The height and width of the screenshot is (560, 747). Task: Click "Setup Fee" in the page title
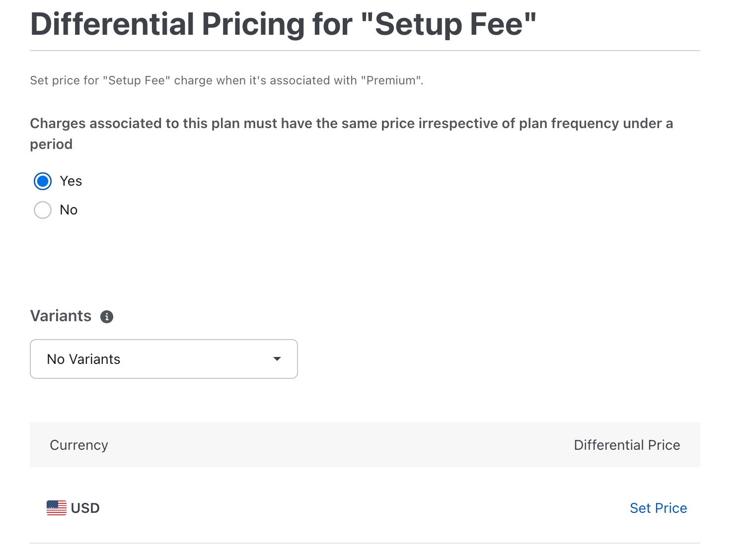tap(448, 24)
